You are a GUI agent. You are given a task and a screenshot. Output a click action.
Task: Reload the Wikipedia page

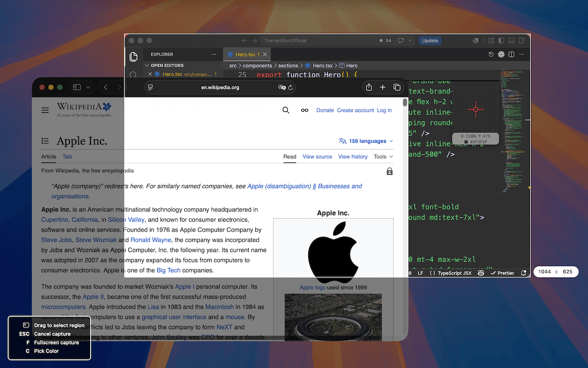[291, 87]
